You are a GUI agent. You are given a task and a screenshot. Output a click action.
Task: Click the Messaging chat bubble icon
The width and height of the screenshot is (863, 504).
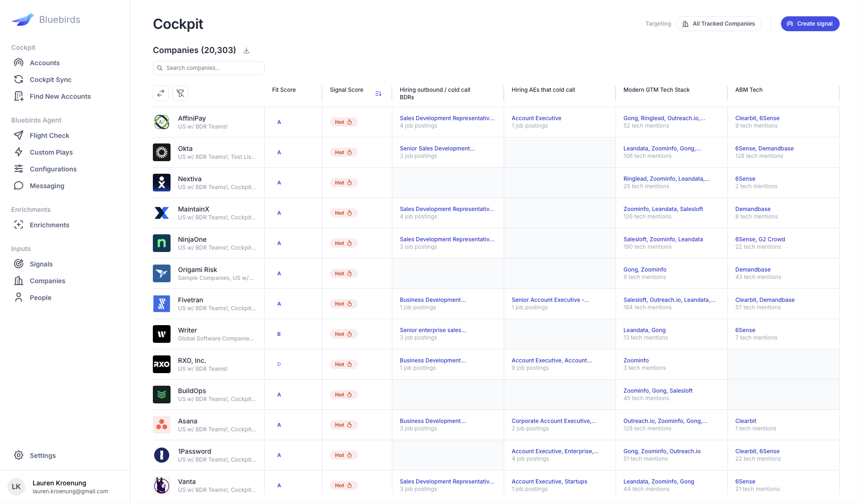[19, 185]
